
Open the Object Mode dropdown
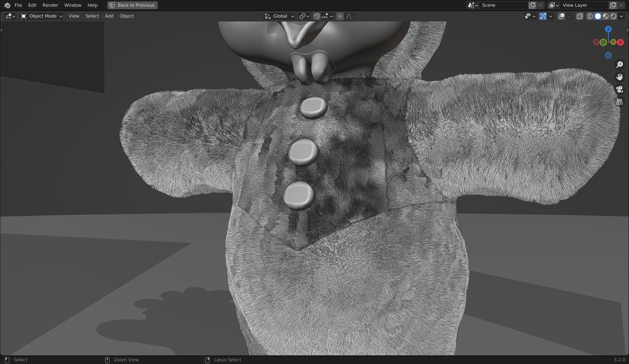[41, 16]
